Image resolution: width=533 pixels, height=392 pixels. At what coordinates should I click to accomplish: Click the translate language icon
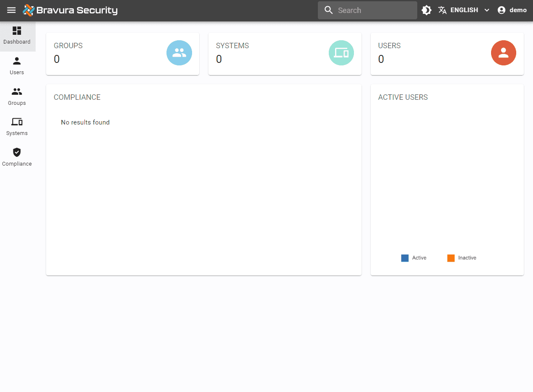tap(442, 10)
